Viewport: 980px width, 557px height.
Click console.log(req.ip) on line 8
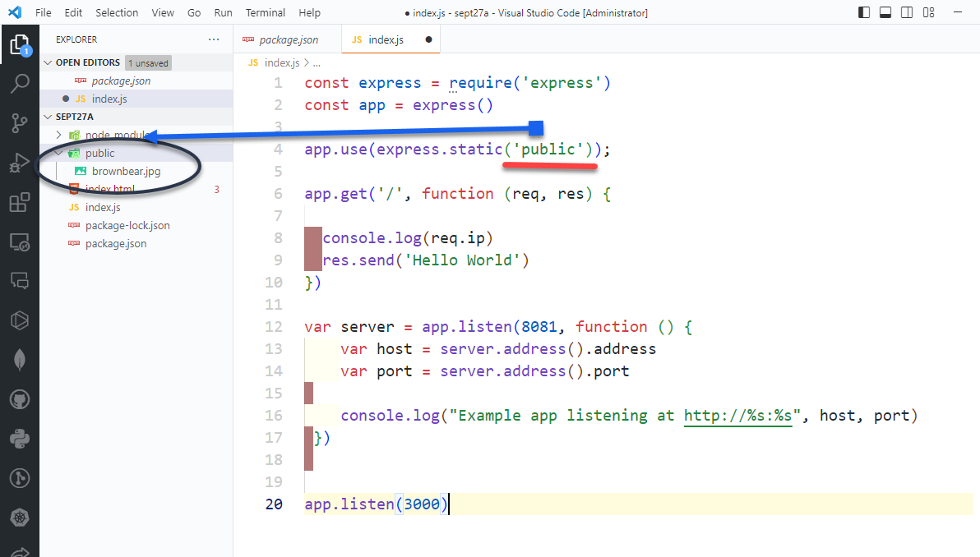pyautogui.click(x=408, y=238)
